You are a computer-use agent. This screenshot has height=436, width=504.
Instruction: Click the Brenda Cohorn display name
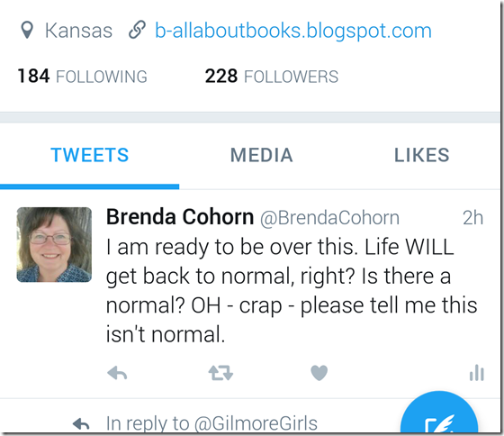(x=180, y=217)
